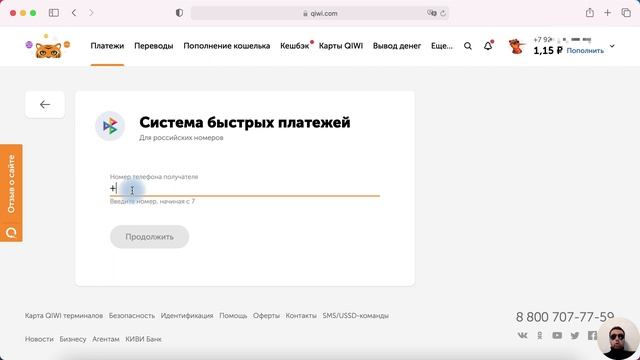This screenshot has height=360, width=640.
Task: Show tab overview icon
Action: [626, 13]
